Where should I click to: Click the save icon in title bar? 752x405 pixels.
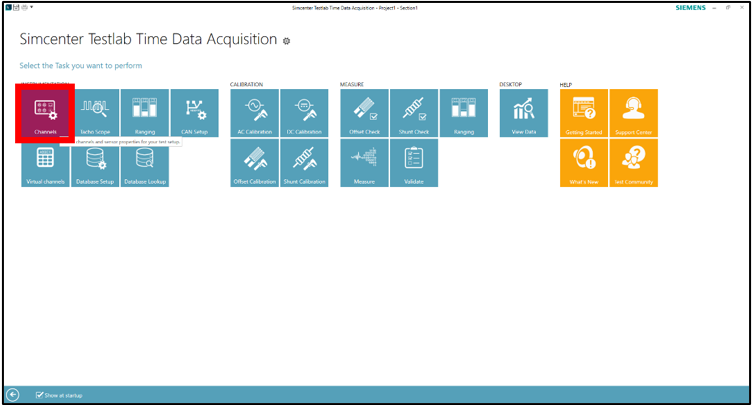pyautogui.click(x=16, y=8)
